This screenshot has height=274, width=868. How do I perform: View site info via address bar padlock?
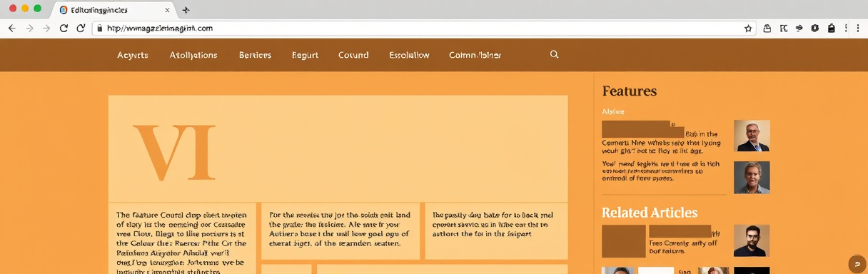99,29
